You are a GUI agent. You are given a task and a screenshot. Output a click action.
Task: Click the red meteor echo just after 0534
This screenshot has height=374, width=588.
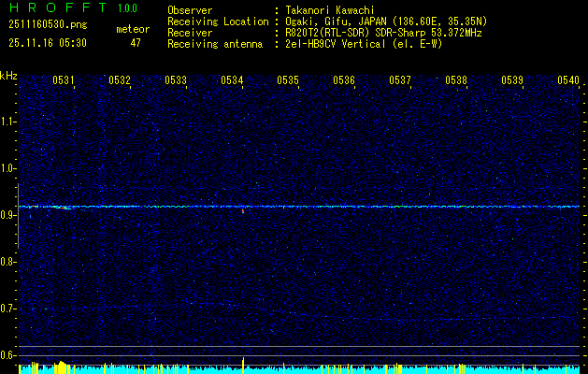(243, 211)
